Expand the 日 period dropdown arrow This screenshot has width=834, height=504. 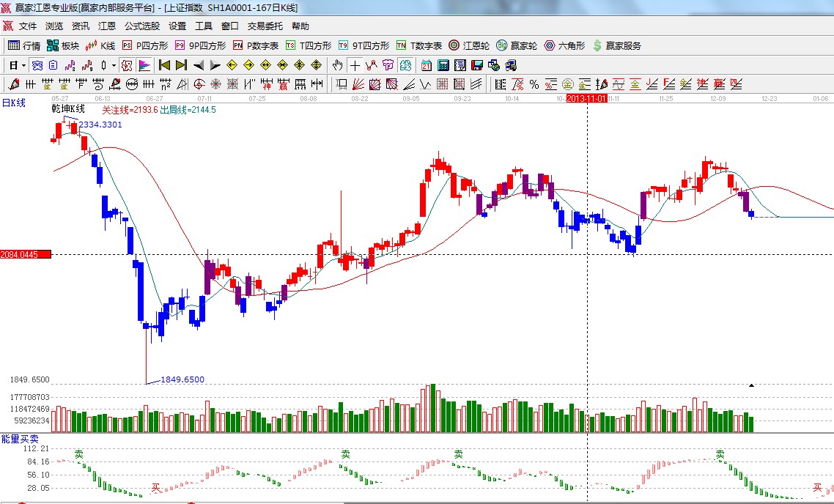point(23,65)
